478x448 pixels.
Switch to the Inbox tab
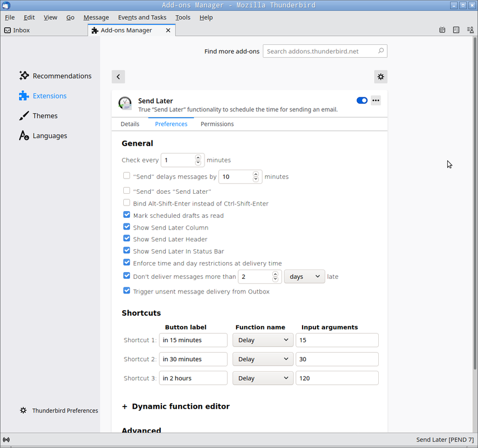point(44,30)
